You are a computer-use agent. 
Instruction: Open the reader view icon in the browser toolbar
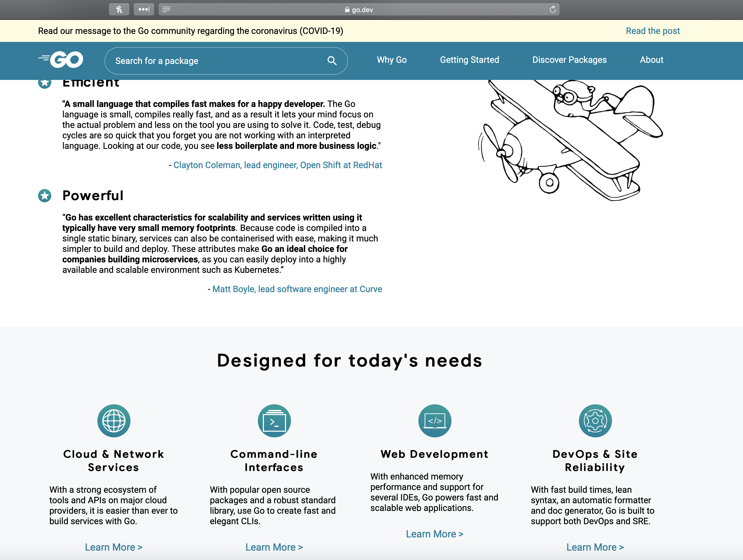point(166,9)
